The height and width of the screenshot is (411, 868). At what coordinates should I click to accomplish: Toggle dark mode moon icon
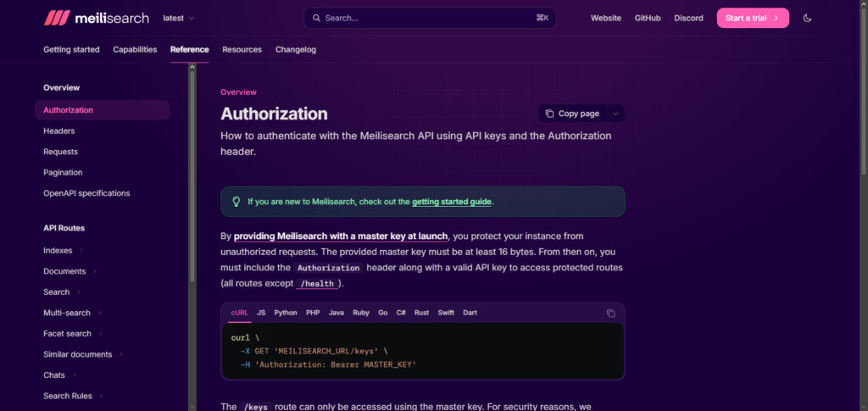pyautogui.click(x=807, y=18)
